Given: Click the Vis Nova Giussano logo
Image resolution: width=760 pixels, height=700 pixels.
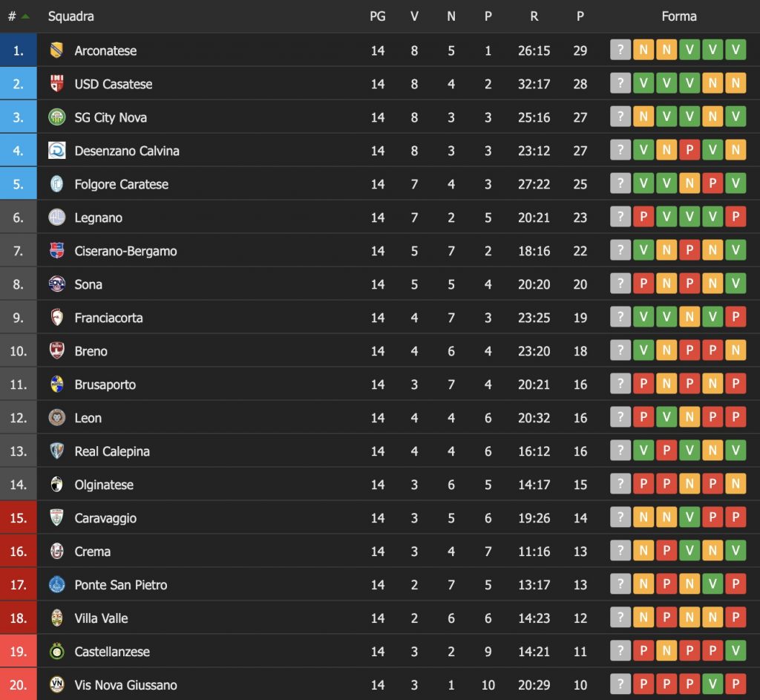Looking at the screenshot, I should click(x=56, y=685).
